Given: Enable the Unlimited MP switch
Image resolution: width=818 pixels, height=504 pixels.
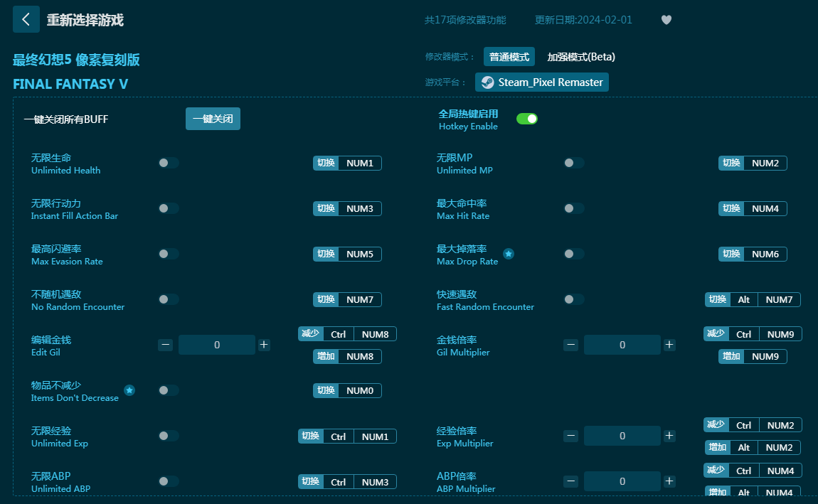Looking at the screenshot, I should [574, 163].
